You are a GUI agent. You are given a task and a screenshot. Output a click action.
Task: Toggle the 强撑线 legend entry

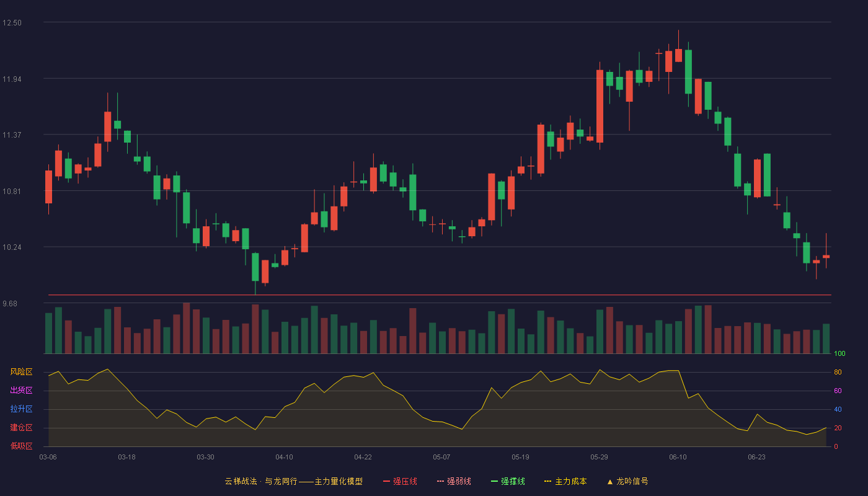[x=508, y=481]
